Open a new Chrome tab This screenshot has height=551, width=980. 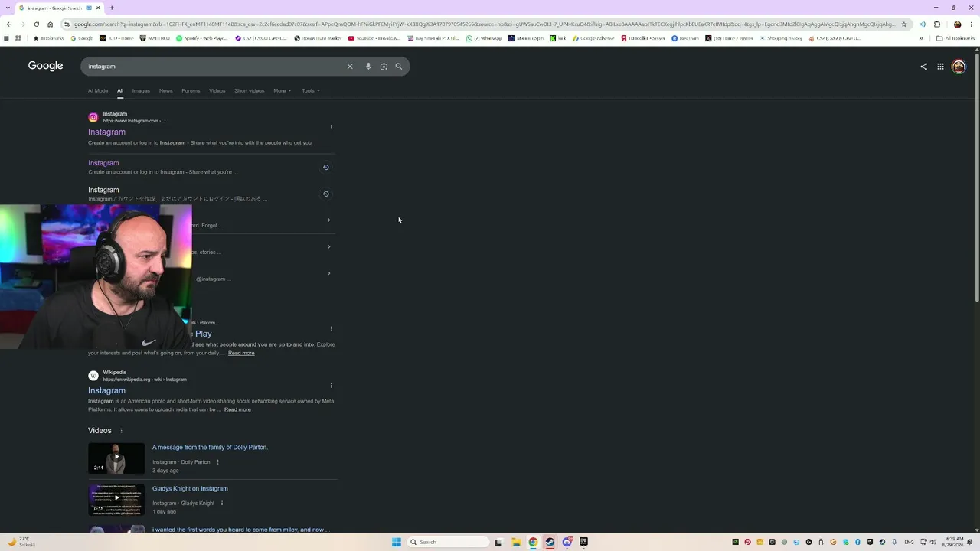(112, 8)
